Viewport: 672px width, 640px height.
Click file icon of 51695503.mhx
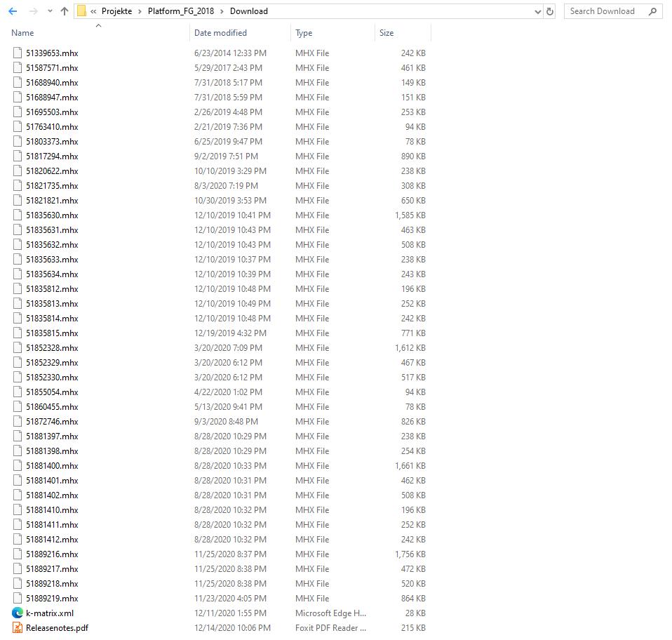pos(18,112)
